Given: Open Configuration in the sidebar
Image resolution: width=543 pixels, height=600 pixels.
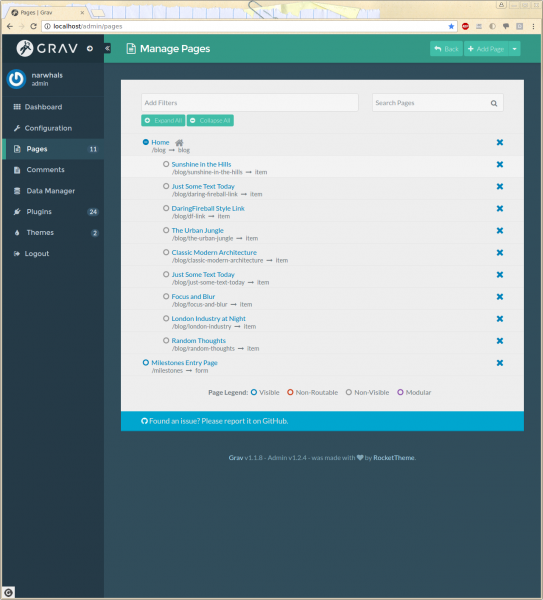Looking at the screenshot, I should (x=53, y=128).
